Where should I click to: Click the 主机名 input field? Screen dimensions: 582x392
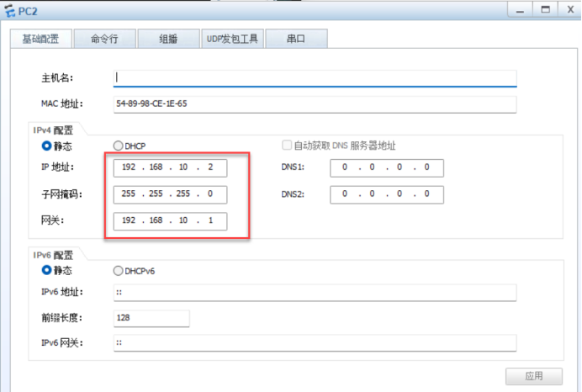pos(315,77)
